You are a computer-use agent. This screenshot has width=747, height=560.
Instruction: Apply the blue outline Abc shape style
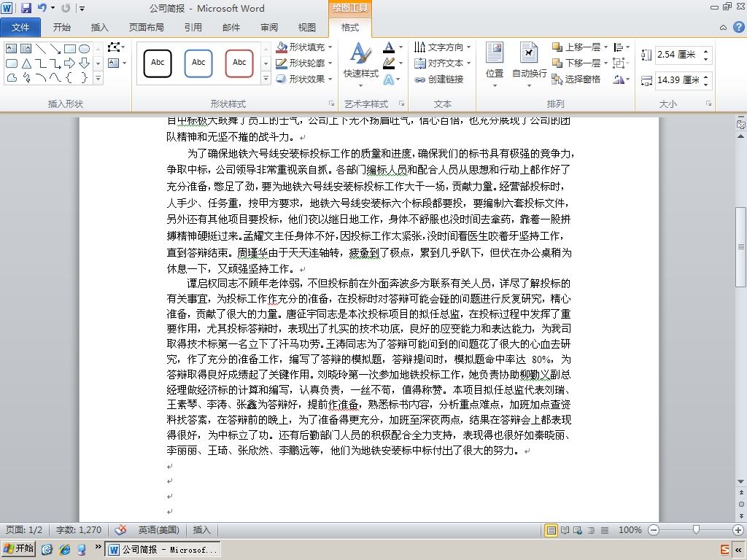198,63
